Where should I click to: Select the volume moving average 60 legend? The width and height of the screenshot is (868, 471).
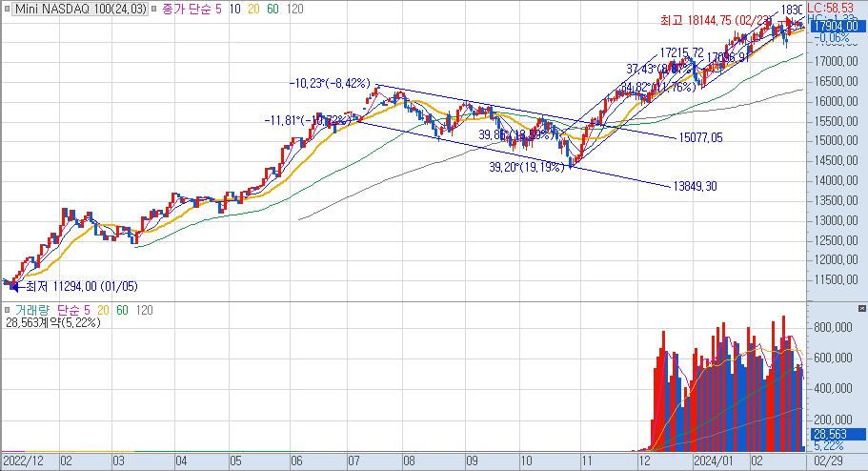(x=122, y=310)
